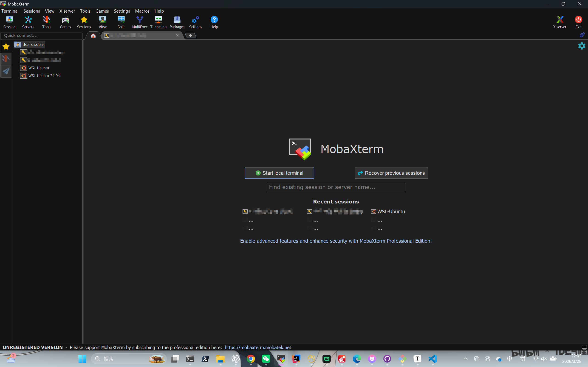Viewport: 588px width, 367px height.
Task: Switch to the Tools sidebar tab
Action: 6,59
